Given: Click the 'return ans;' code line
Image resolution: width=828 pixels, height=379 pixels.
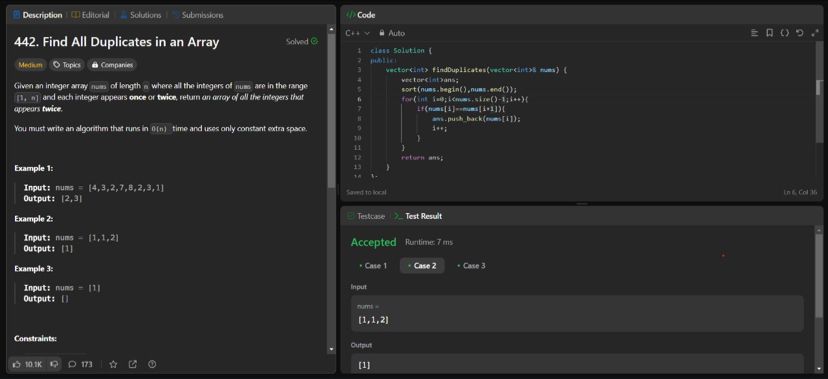Looking at the screenshot, I should [x=422, y=157].
